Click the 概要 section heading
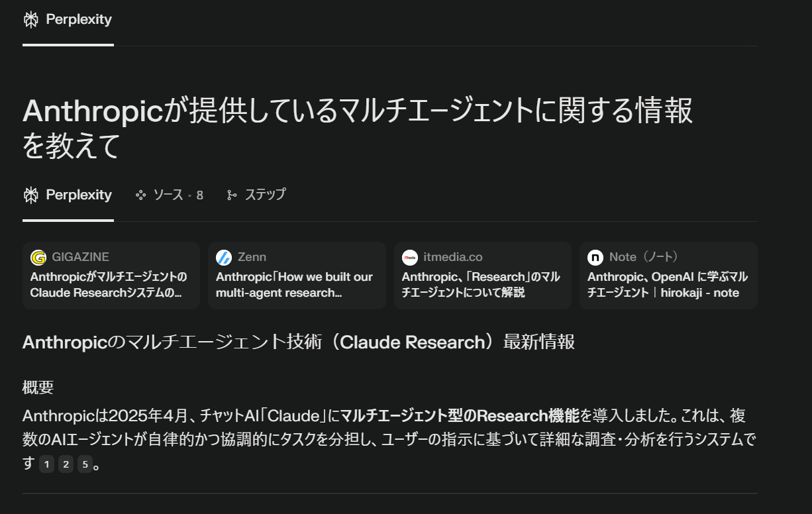The height and width of the screenshot is (514, 812). click(x=38, y=387)
